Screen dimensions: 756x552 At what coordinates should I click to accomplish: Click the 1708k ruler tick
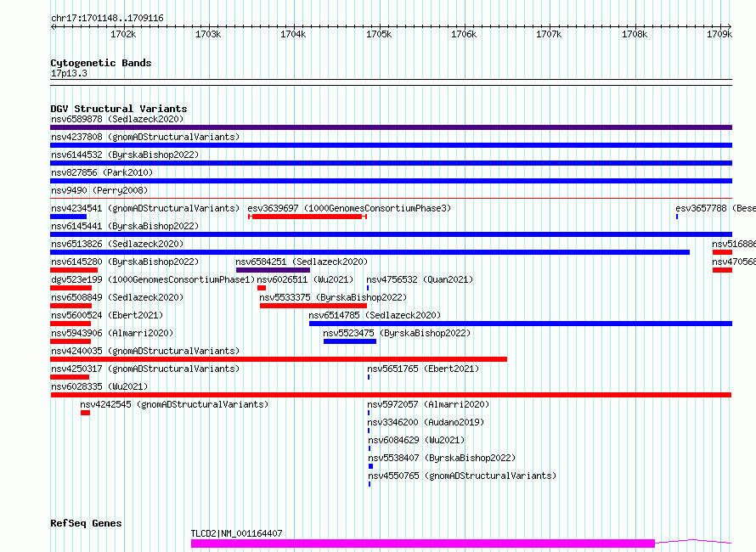click(635, 34)
